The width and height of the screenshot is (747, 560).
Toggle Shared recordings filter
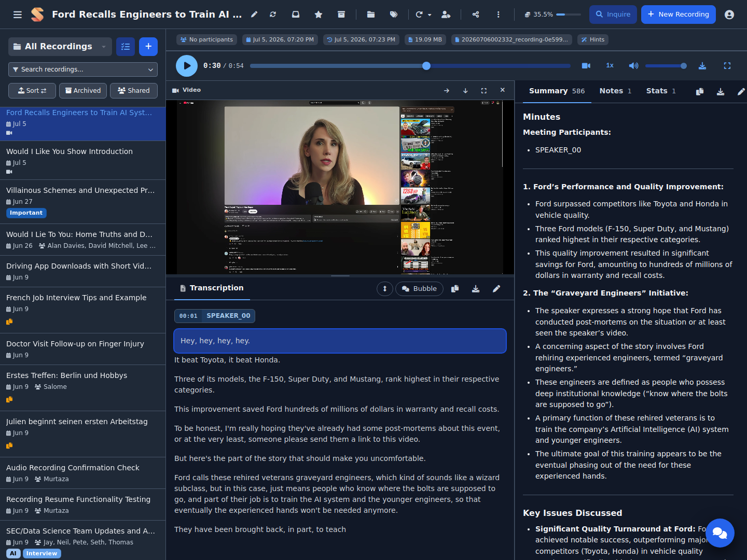click(134, 91)
